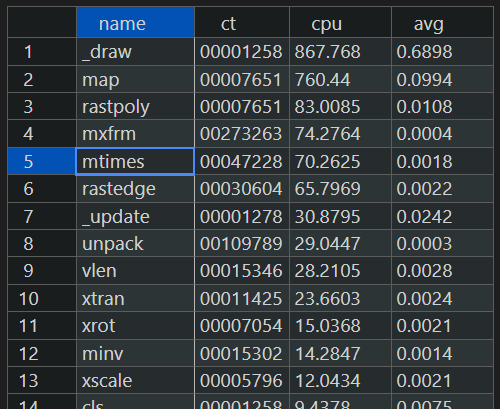Select the vlen cpu value 28.2105
Screen dimensions: 500x409
coord(340,271)
